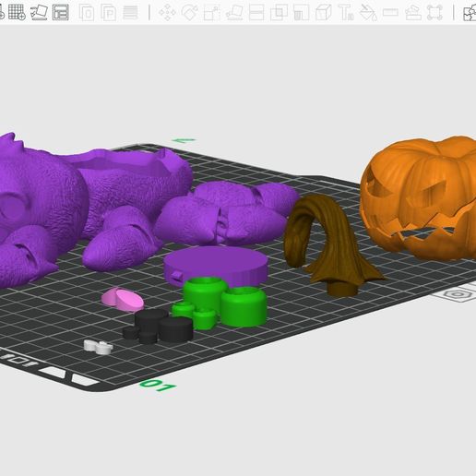Click the green plate number 01 label
The image size is (476, 476).
point(159,385)
